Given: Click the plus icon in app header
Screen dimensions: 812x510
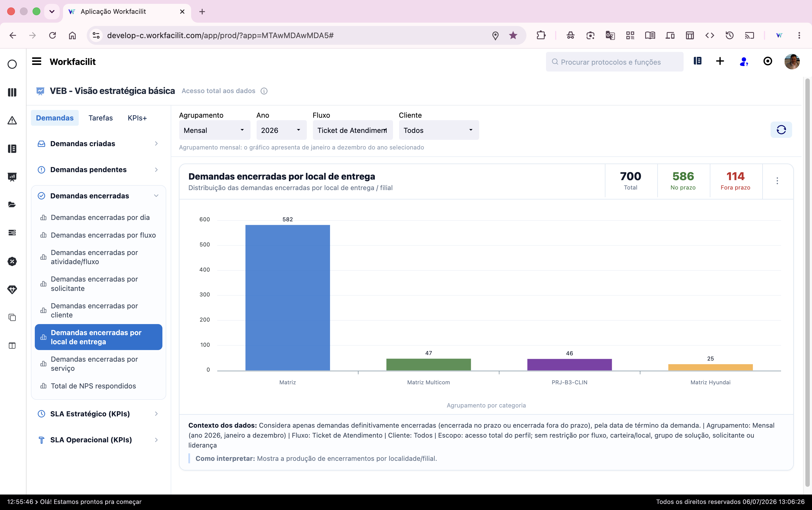Looking at the screenshot, I should 720,61.
